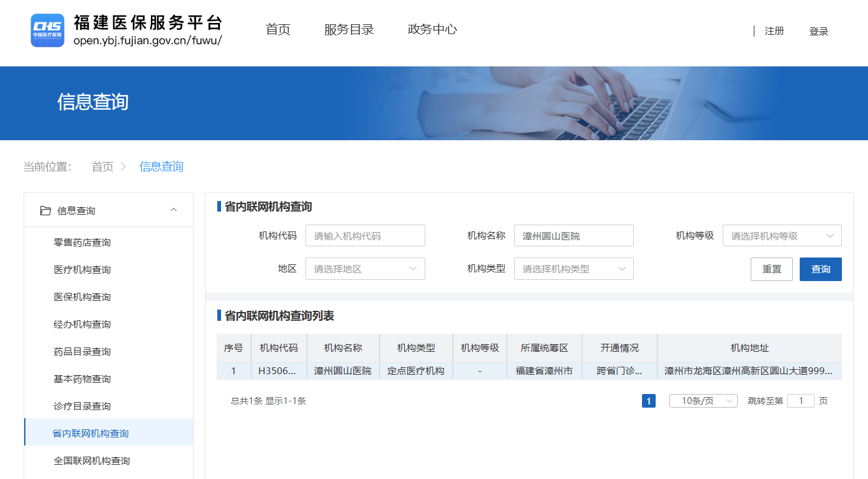The image size is (868, 479).
Task: Focus the 机构代码 input field
Action: [x=365, y=236]
